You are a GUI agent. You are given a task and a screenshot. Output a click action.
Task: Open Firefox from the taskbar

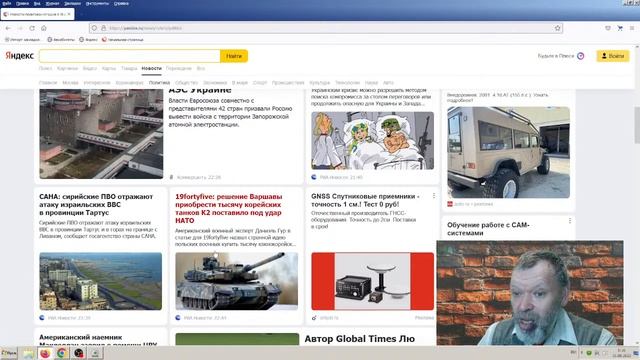point(45,353)
